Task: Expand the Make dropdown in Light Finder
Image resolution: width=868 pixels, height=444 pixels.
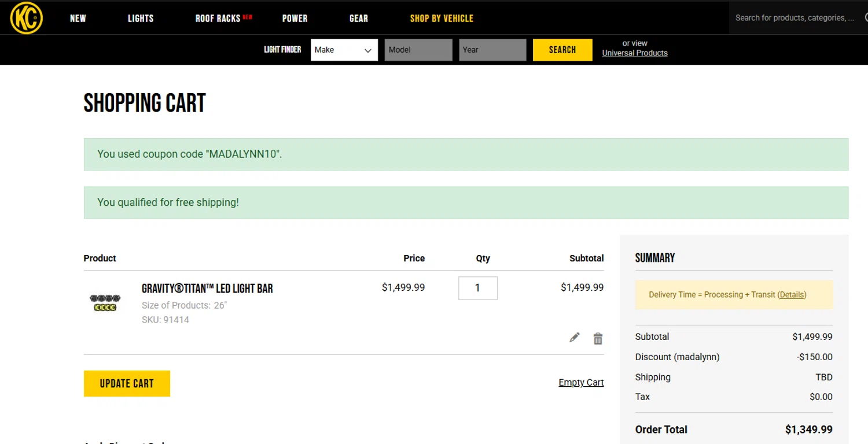Action: click(x=344, y=50)
